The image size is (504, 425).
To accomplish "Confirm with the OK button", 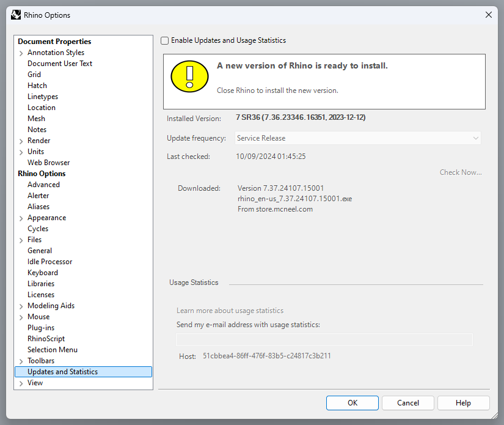I will pyautogui.click(x=352, y=403).
